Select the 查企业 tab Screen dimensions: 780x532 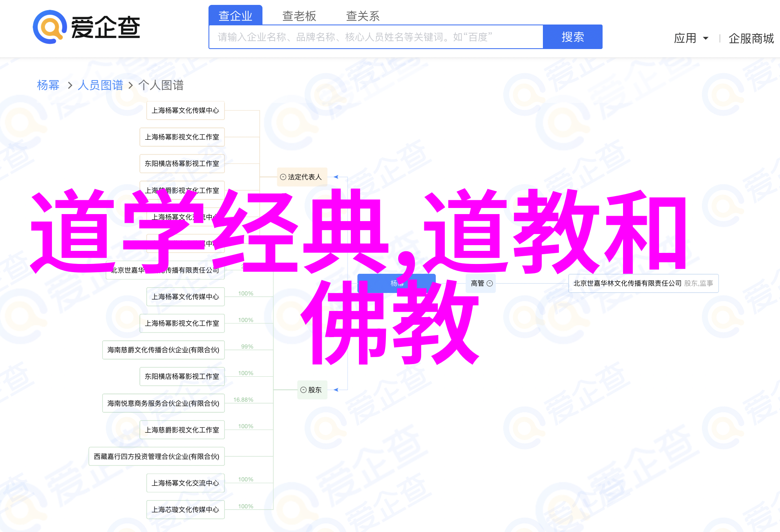point(235,16)
